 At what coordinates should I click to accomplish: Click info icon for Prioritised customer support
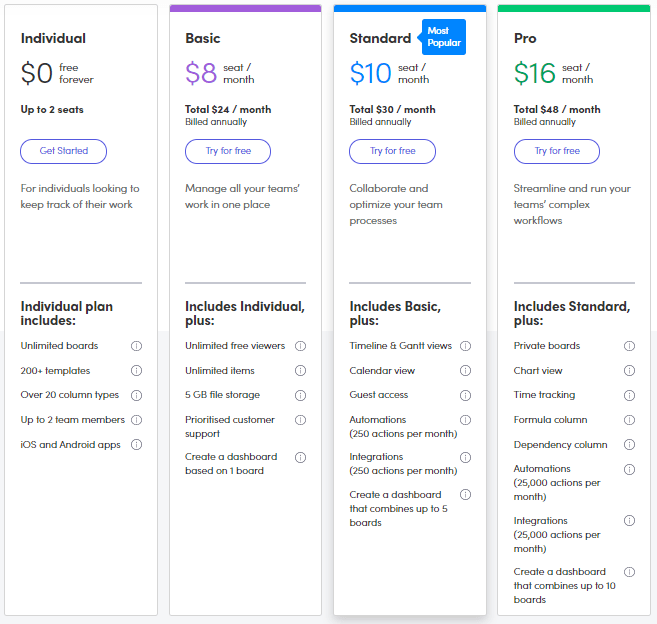[x=300, y=420]
